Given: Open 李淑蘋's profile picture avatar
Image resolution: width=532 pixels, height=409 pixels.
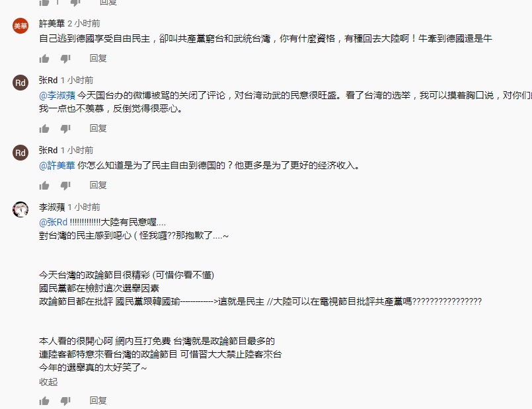Looking at the screenshot, I should pyautogui.click(x=20, y=209).
